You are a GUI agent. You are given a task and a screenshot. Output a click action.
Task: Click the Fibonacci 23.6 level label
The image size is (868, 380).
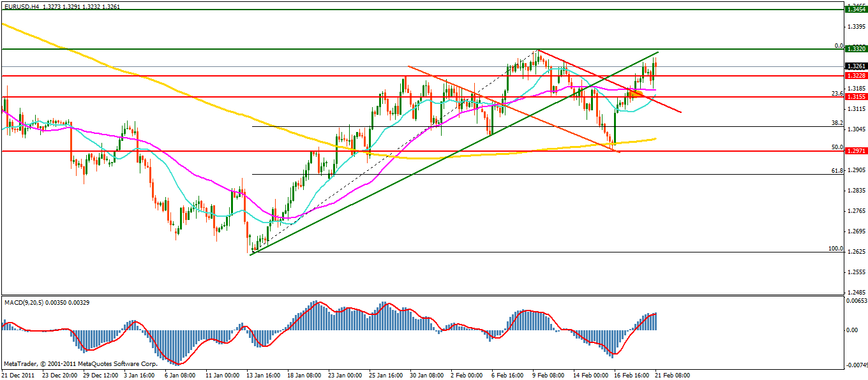click(x=837, y=93)
